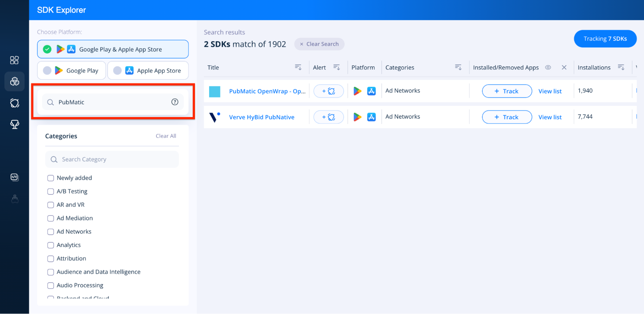
Task: Open the dashboard grid icon in sidebar
Action: [x=14, y=60]
